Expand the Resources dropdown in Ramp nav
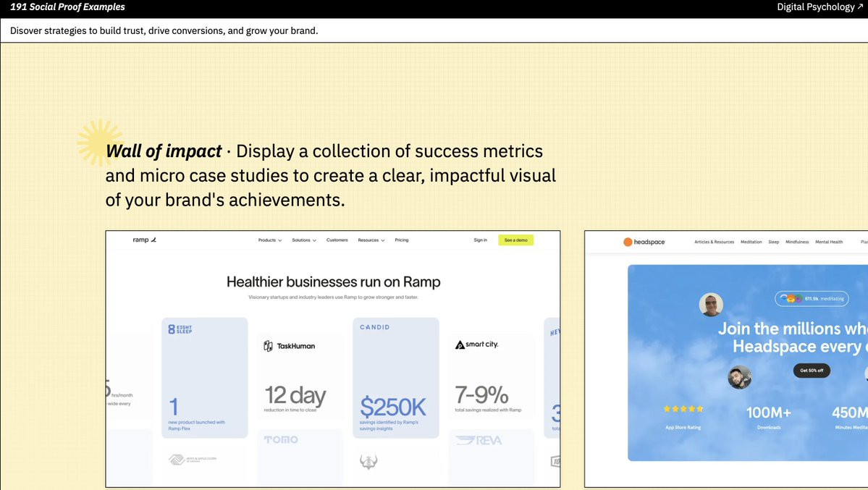Viewport: 868px width, 490px height. [x=371, y=240]
